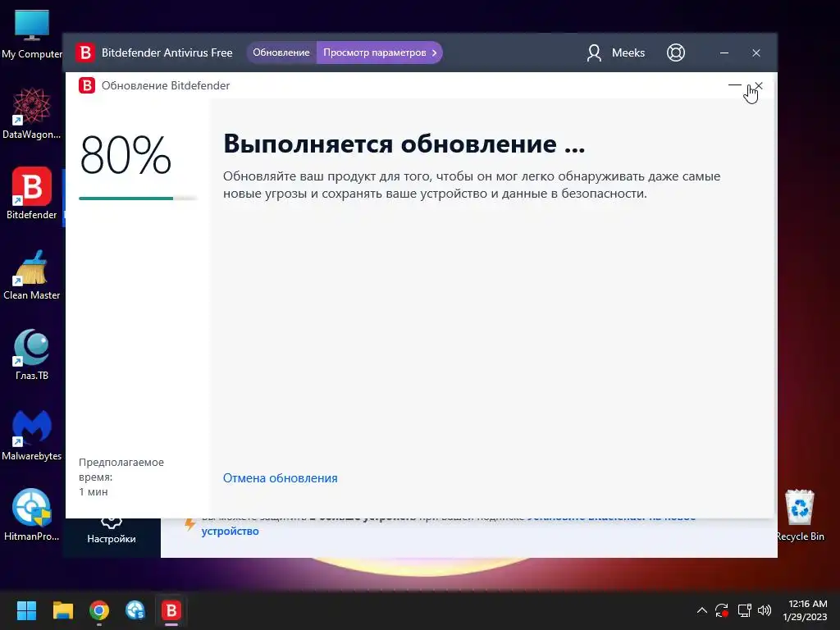Image resolution: width=840 pixels, height=630 pixels.
Task: Open the HitmanPro desktop shortcut
Action: 32,515
